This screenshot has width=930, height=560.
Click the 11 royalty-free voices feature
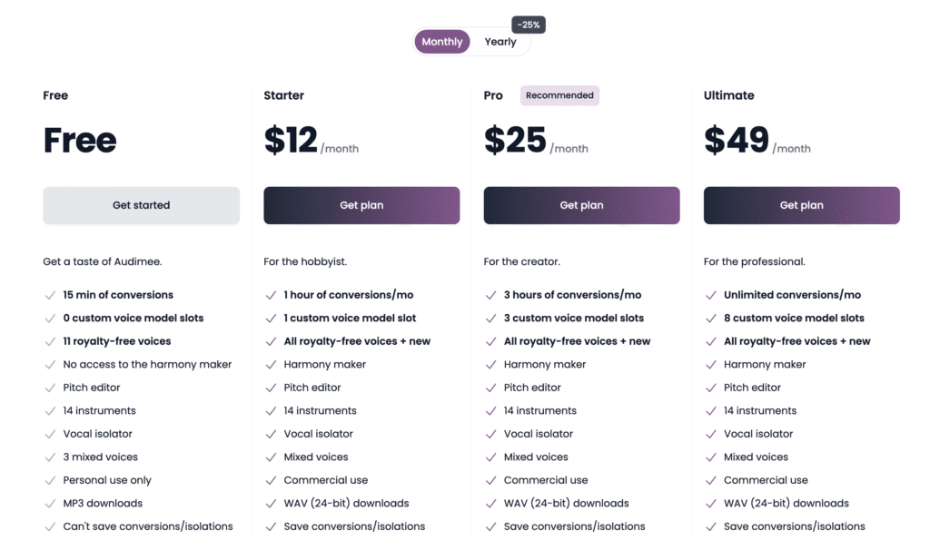coord(117,341)
